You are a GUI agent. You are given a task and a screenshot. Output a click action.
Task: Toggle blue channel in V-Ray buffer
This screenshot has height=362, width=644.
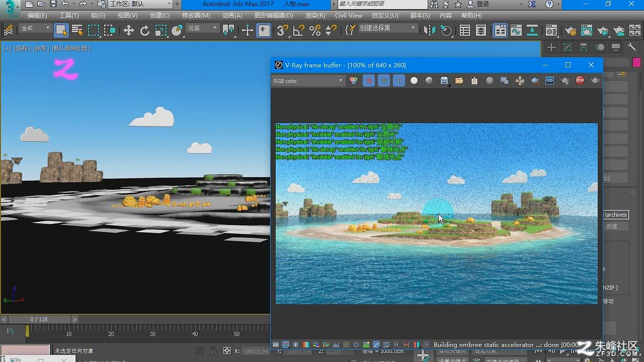click(399, 80)
